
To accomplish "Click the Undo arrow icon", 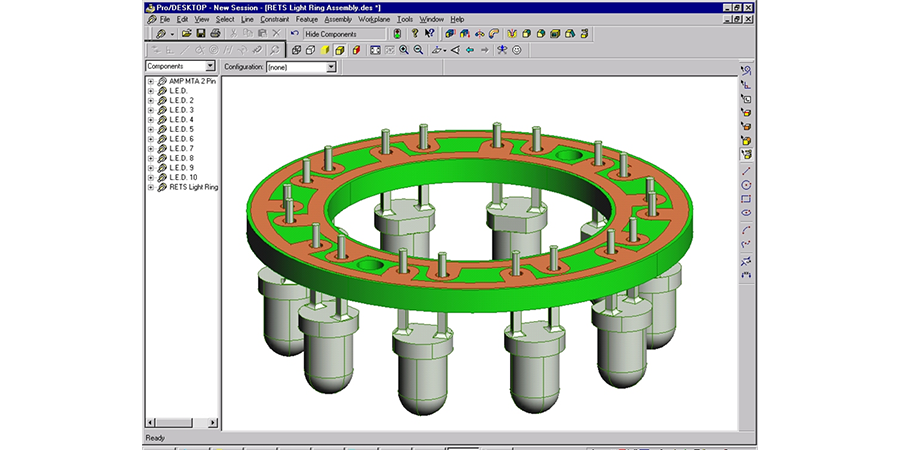I will 294,33.
